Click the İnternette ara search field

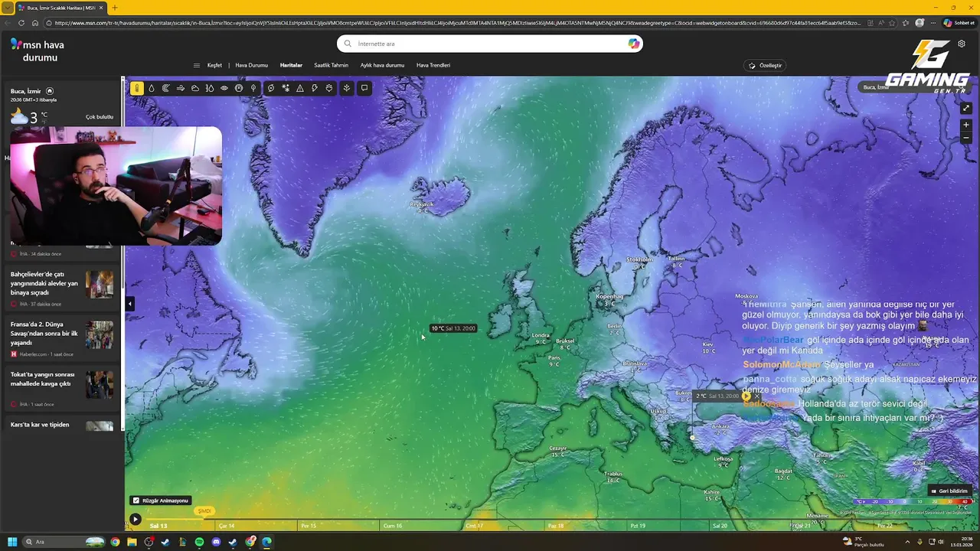[490, 44]
